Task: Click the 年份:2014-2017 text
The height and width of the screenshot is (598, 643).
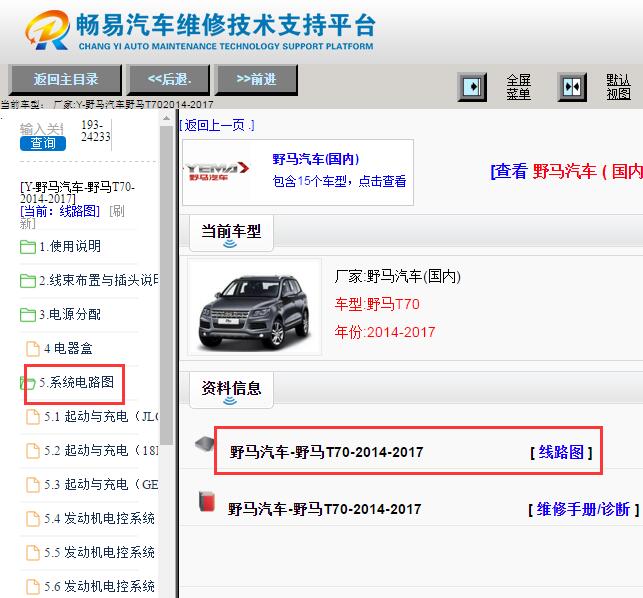Action: point(385,332)
